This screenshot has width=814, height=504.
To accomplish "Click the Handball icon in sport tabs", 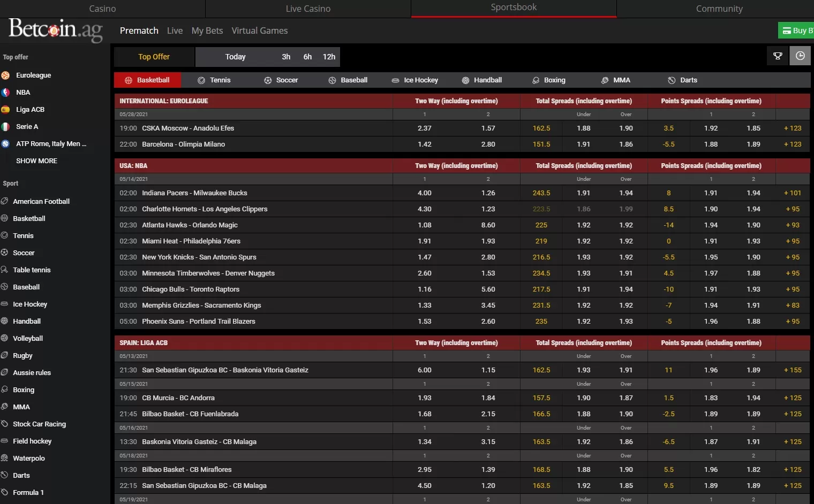I will point(465,80).
